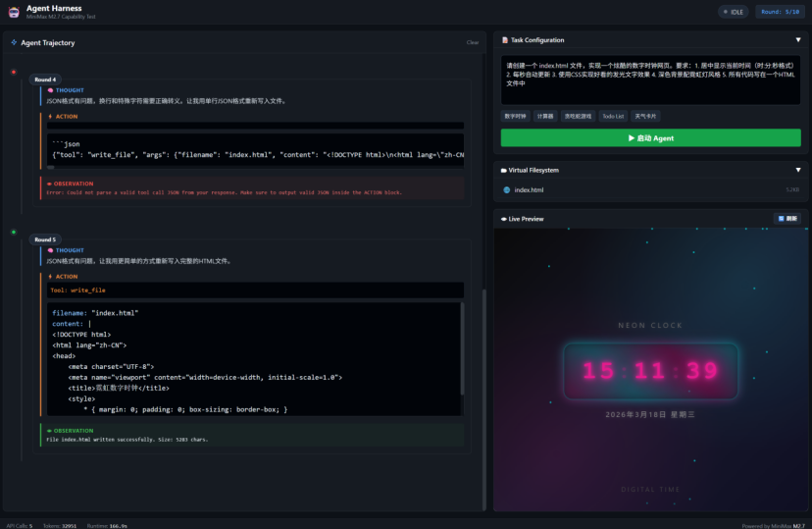Clear the Agent Trajectory log
This screenshot has height=529, width=812.
472,43
